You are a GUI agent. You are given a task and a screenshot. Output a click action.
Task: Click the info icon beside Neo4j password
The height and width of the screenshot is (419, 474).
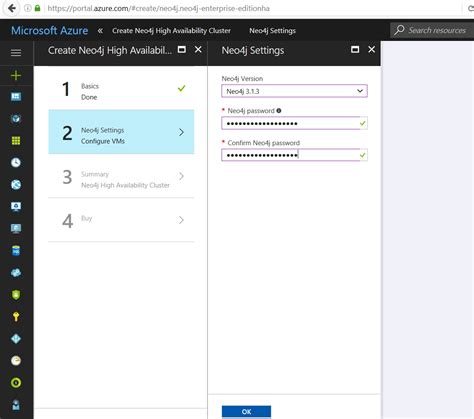[279, 111]
